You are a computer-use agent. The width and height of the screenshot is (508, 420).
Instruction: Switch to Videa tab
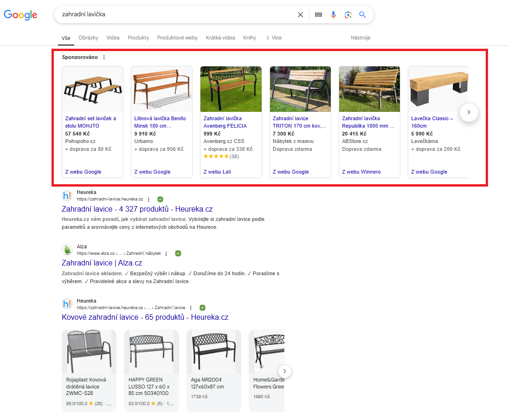(113, 38)
